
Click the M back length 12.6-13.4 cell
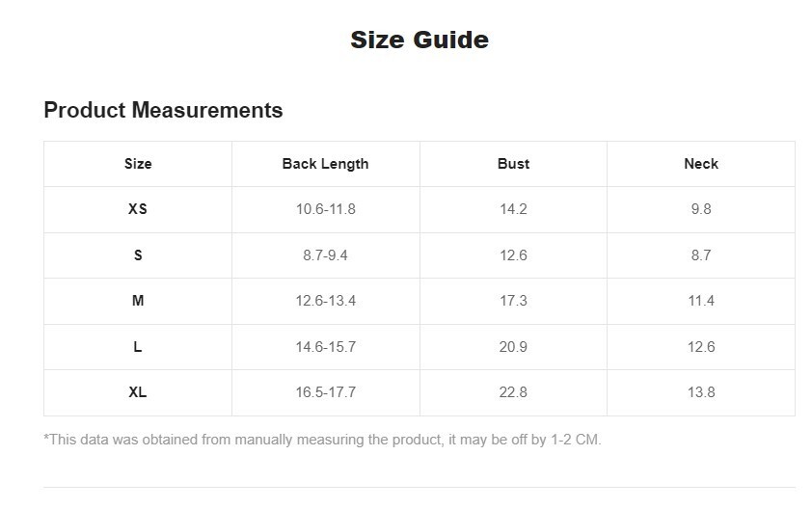click(325, 301)
